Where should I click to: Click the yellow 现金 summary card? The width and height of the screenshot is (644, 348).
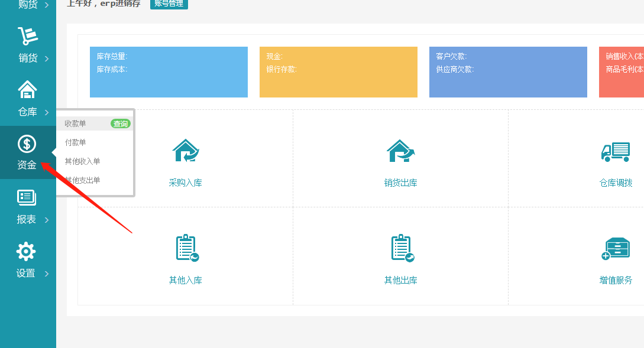[x=338, y=72]
